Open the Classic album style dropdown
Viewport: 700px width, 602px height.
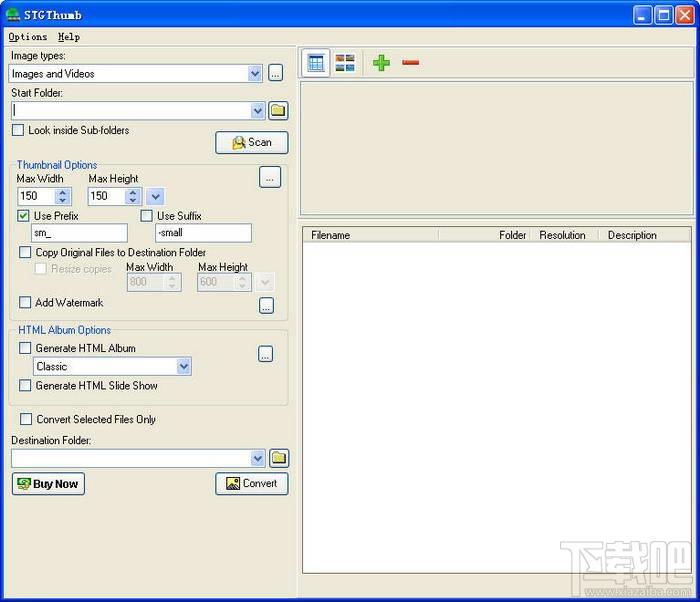click(184, 367)
